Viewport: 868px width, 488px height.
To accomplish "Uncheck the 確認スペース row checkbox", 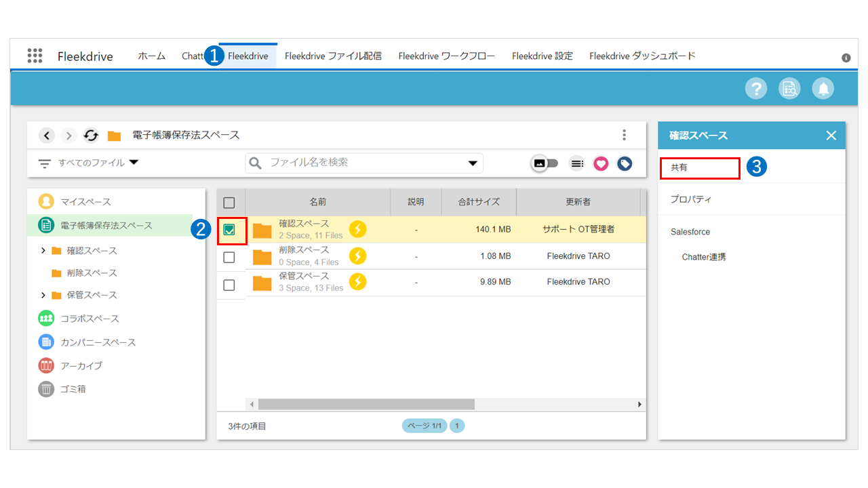I will tap(229, 230).
